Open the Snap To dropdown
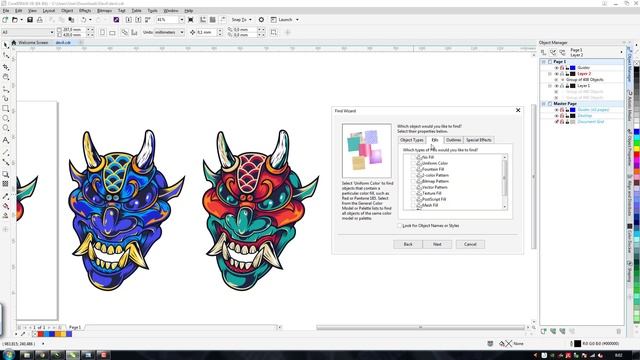 click(x=250, y=20)
